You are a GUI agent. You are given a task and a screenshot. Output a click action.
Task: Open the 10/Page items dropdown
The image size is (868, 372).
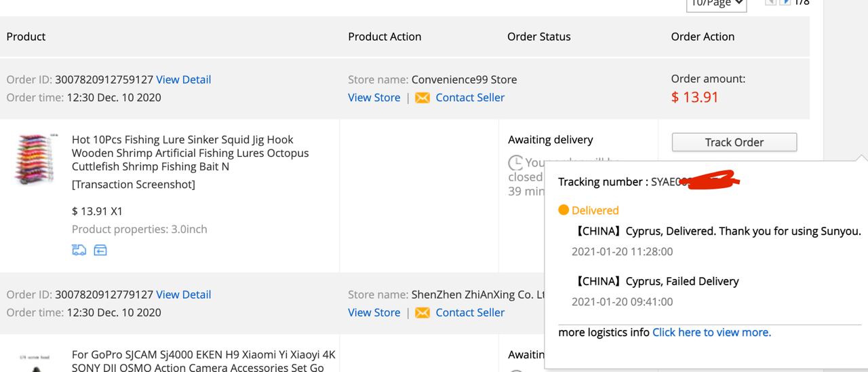[x=716, y=4]
